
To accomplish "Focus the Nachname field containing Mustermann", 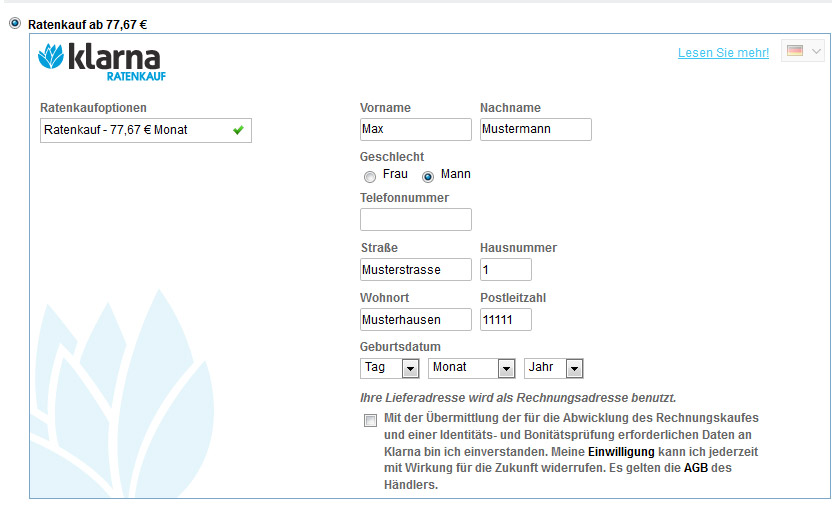I will [x=535, y=130].
